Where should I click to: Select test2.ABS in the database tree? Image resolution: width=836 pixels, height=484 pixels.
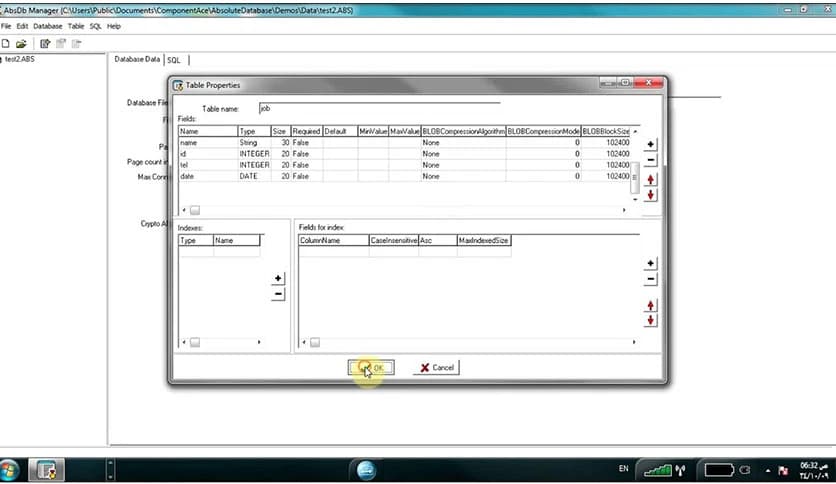(x=20, y=59)
